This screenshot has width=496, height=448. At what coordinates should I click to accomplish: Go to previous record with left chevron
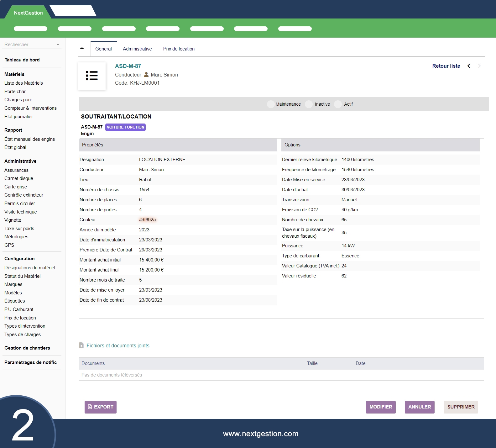469,66
